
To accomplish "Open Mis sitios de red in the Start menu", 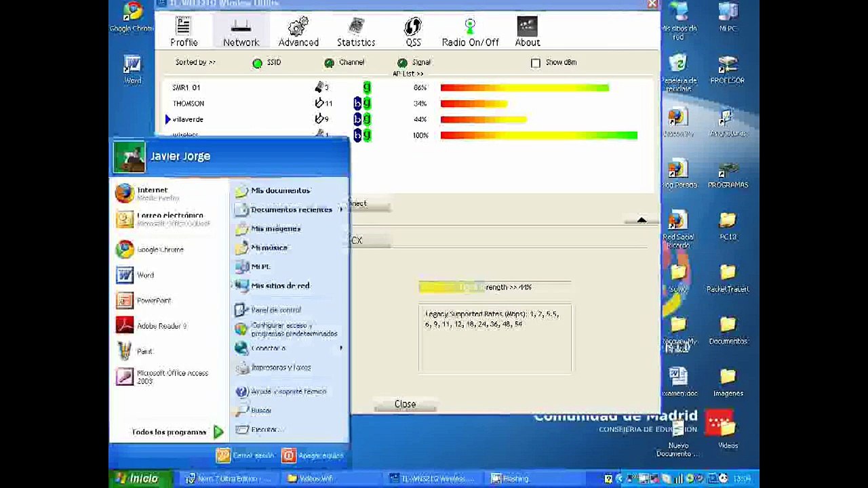I will [x=289, y=285].
